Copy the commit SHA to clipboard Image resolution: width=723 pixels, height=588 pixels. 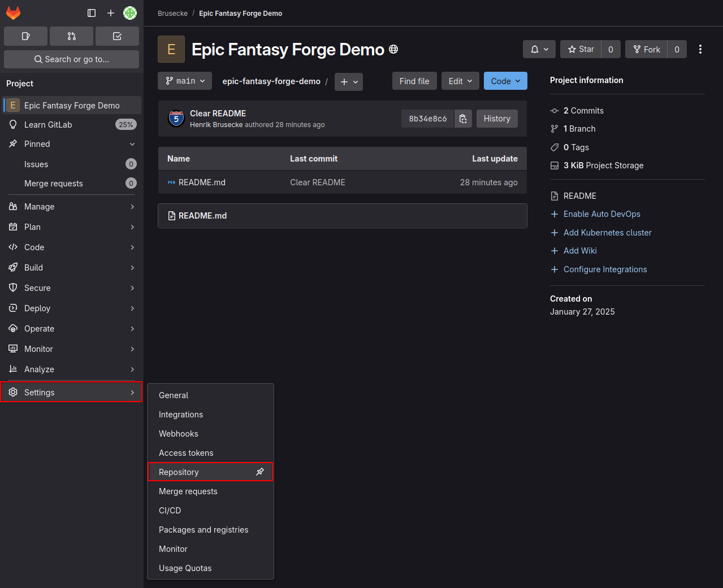coord(463,119)
